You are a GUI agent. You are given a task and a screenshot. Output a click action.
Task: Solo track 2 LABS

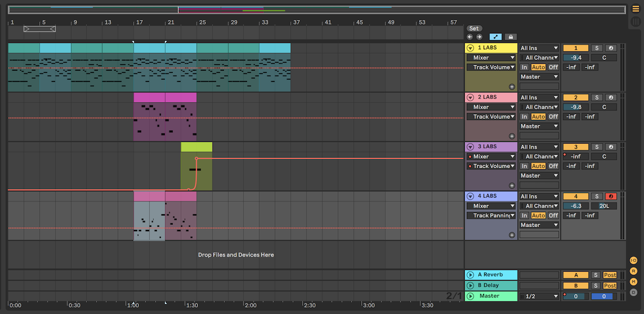[596, 98]
